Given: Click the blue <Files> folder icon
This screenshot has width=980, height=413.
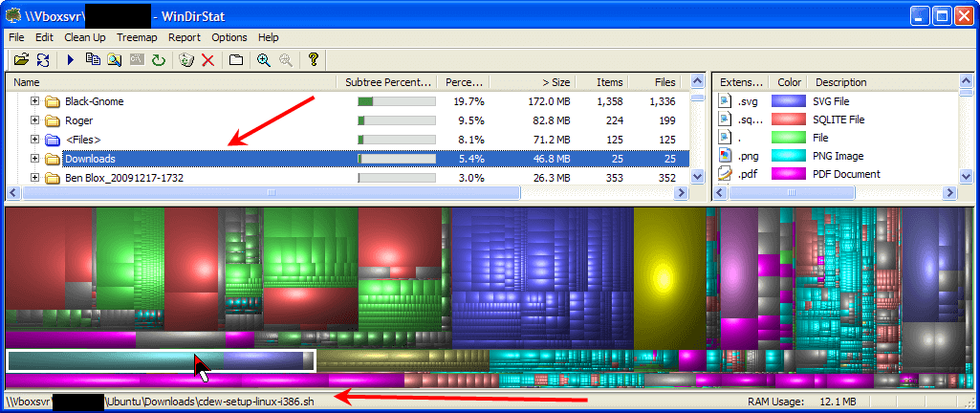Looking at the screenshot, I should (x=52, y=140).
